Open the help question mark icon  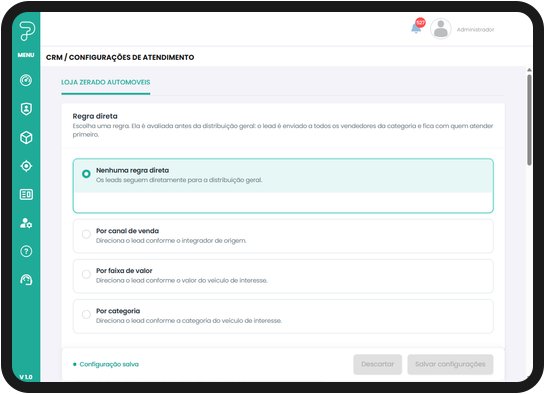[26, 251]
